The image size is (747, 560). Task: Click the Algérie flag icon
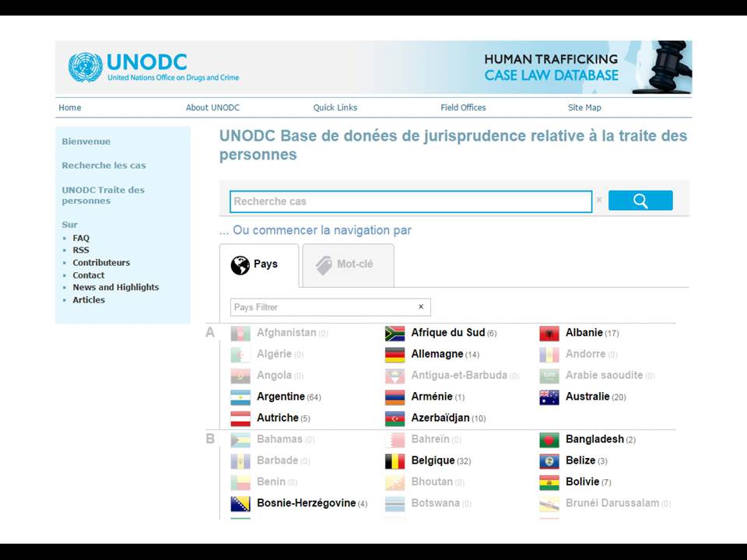pos(240,355)
